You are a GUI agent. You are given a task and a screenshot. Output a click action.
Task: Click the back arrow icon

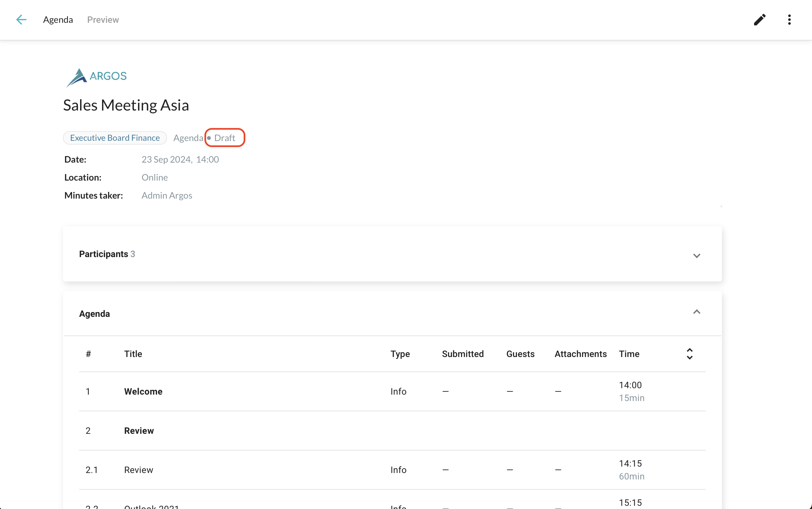(21, 20)
